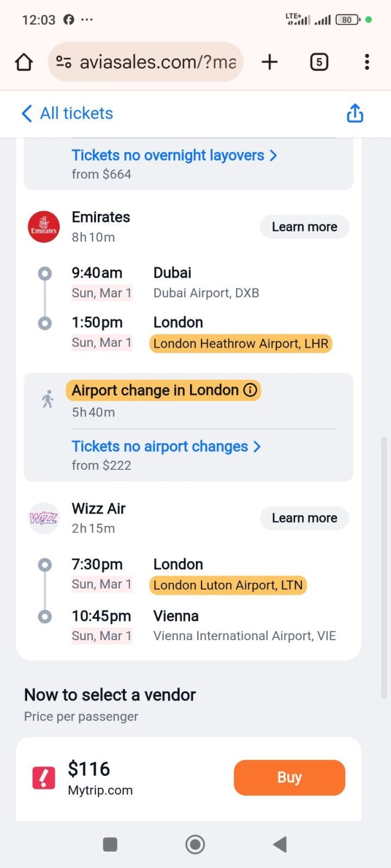The width and height of the screenshot is (391, 868).
Task: Learn more about the Wizz Air flight
Action: pos(304,518)
